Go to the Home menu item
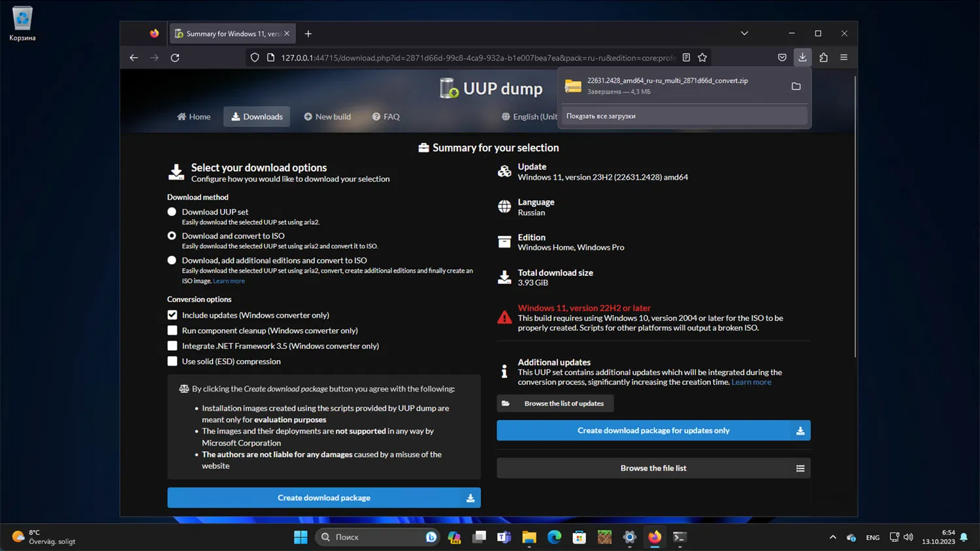This screenshot has height=551, width=980. point(193,116)
